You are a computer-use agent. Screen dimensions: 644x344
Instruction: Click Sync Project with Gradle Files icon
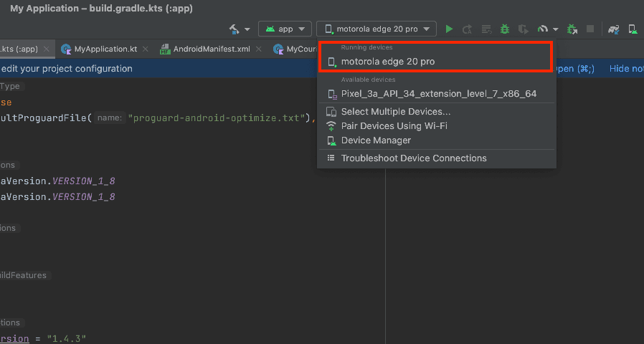click(614, 29)
